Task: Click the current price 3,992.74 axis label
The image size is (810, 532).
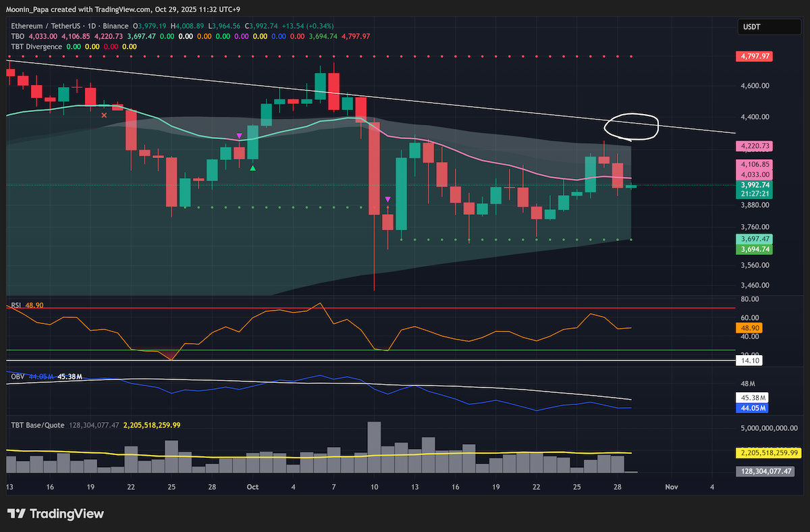Action: pos(753,184)
